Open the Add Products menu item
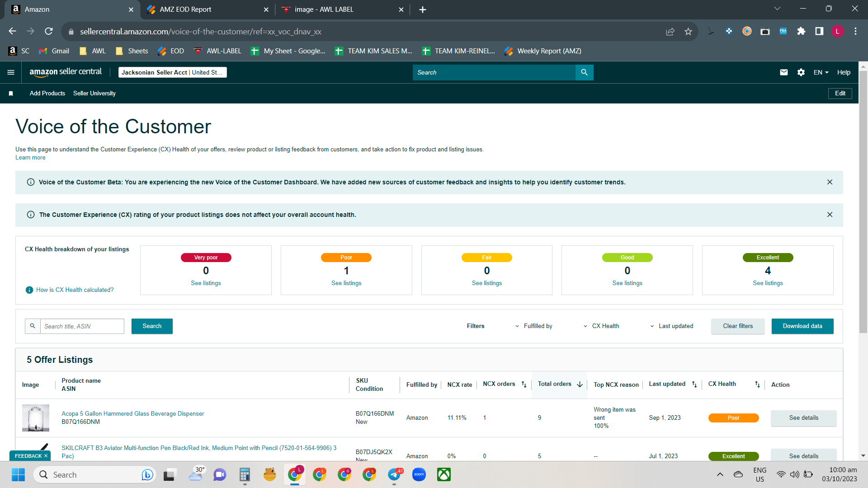868x488 pixels. 47,94
